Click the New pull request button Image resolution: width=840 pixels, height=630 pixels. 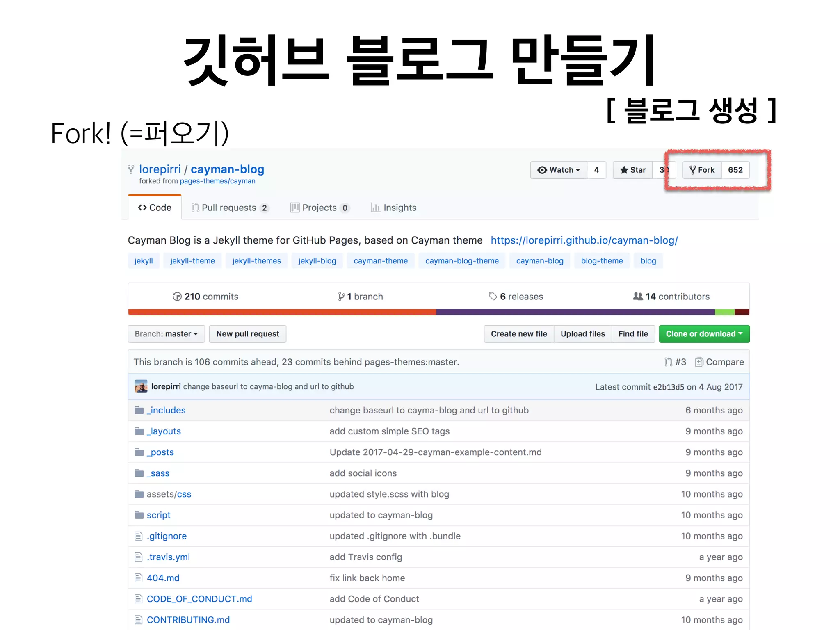pos(247,334)
